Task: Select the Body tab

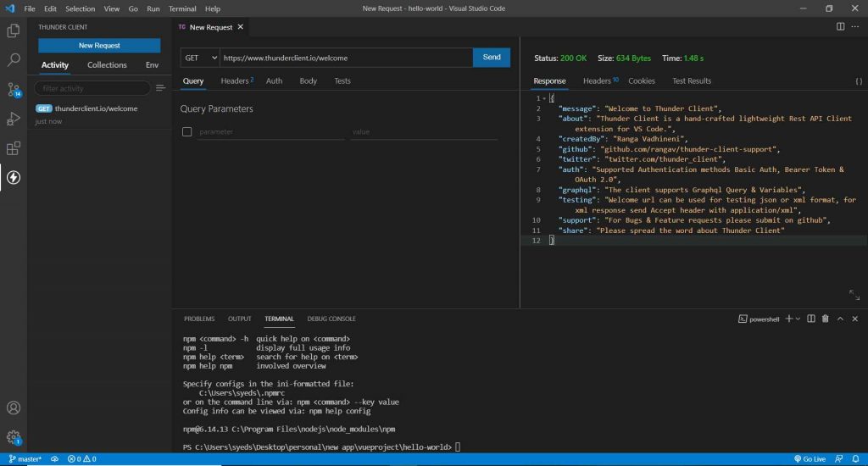Action: [309, 80]
